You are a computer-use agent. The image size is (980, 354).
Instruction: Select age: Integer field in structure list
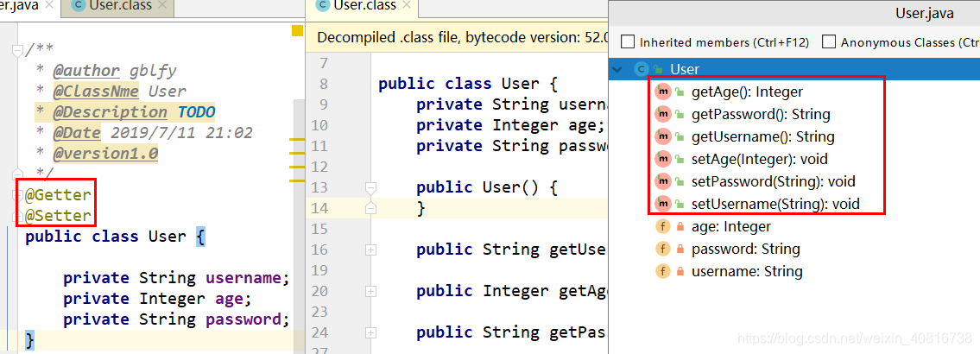tap(730, 226)
